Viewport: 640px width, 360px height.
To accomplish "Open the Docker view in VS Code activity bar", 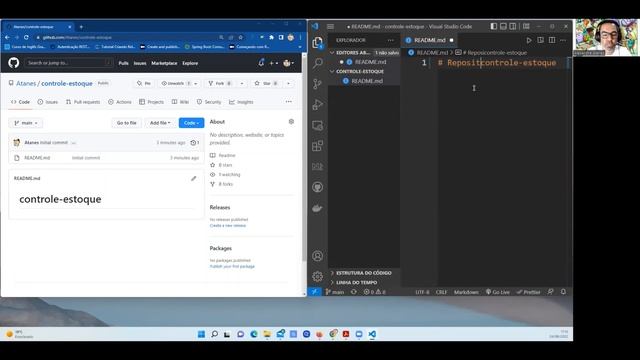I will coord(318,208).
